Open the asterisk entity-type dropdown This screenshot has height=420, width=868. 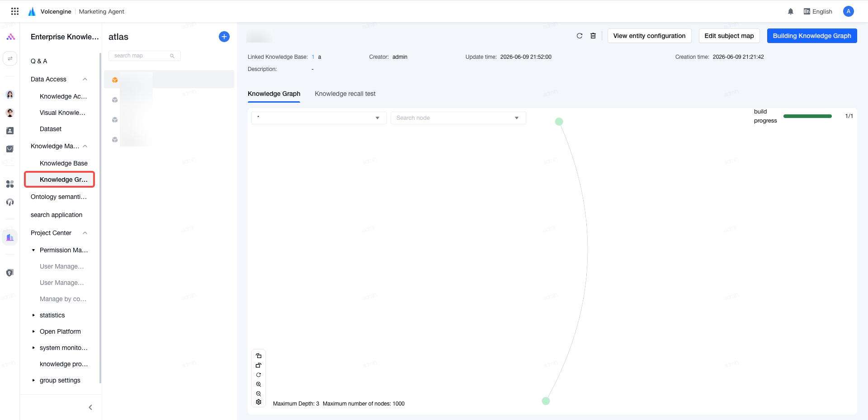click(319, 118)
